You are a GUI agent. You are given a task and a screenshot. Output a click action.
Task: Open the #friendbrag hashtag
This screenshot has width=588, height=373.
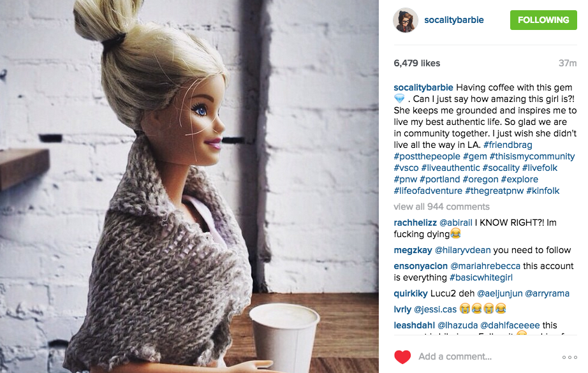(x=508, y=145)
